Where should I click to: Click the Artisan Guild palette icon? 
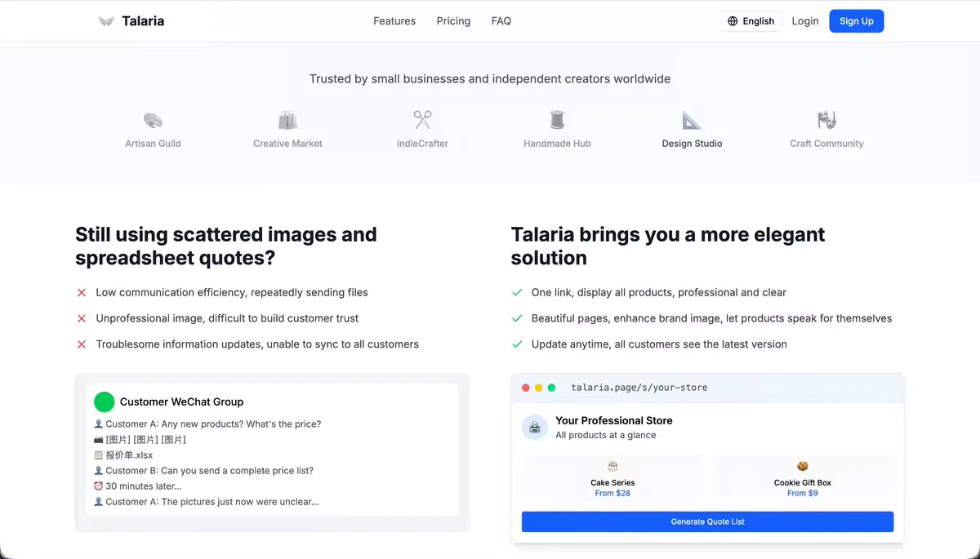(x=153, y=121)
